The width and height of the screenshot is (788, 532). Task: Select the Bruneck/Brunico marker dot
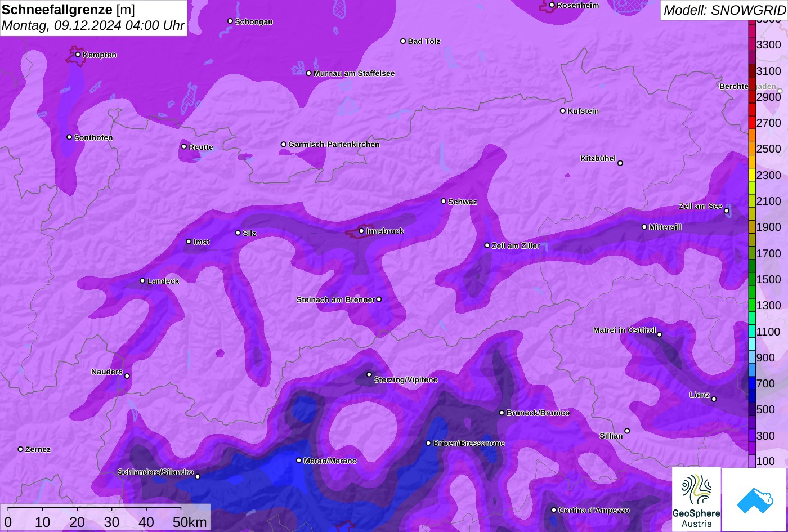[502, 413]
